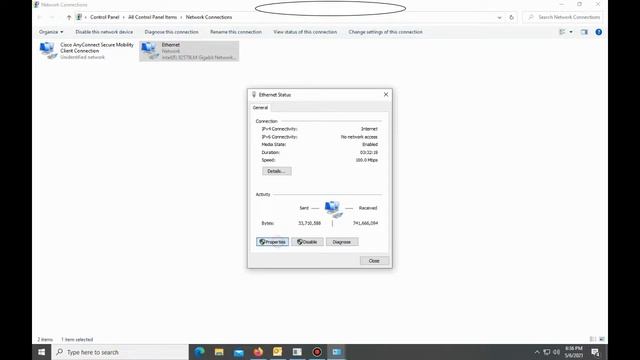The width and height of the screenshot is (640, 360).
Task: Click the Up arrow navigation icon
Action: (69, 17)
